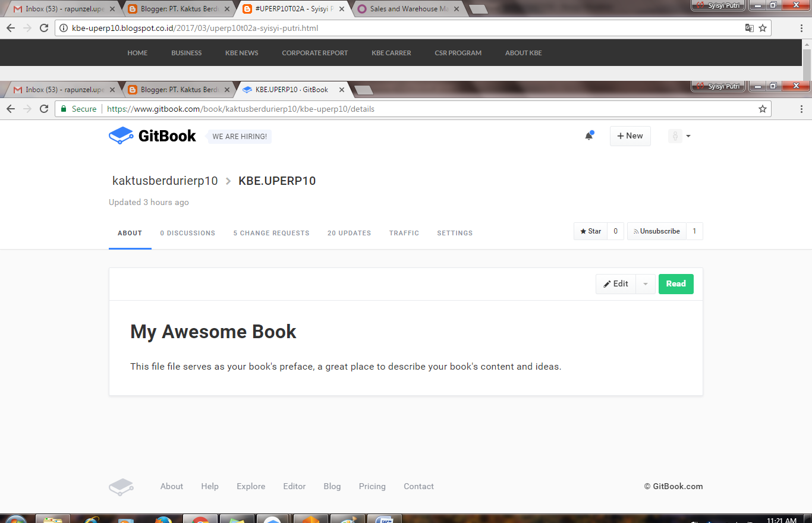Viewport: 812px width, 523px height.
Task: Click the Edit button with the pencil
Action: tap(616, 284)
